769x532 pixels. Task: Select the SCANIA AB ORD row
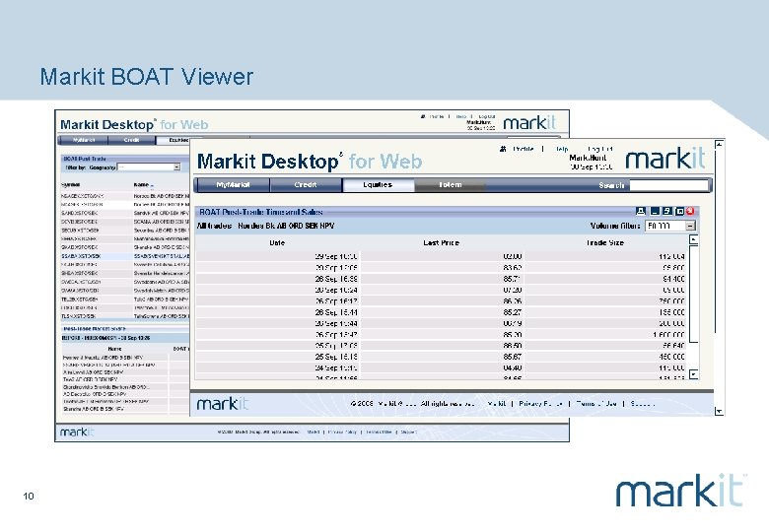[x=125, y=222]
